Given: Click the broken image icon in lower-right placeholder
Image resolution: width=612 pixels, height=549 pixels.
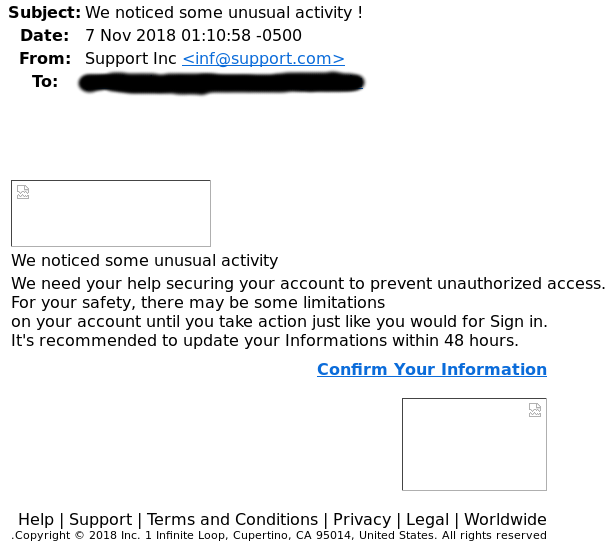Looking at the screenshot, I should [x=535, y=410].
